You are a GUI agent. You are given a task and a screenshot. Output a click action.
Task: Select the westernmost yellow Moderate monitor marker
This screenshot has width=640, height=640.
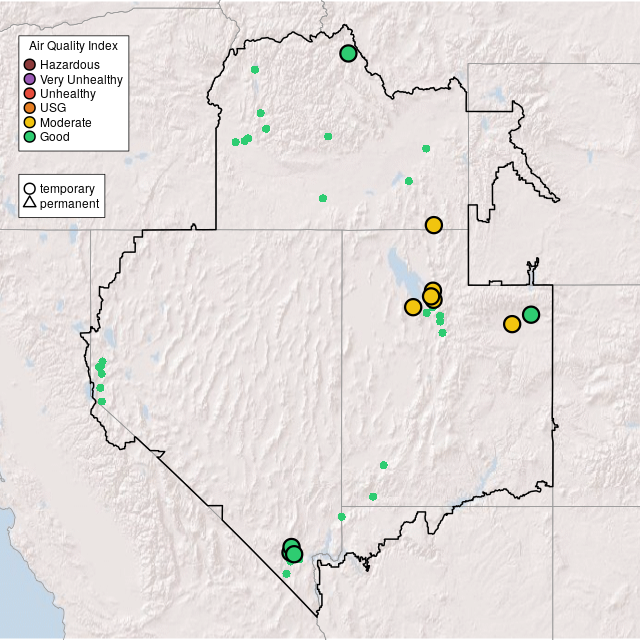[413, 306]
